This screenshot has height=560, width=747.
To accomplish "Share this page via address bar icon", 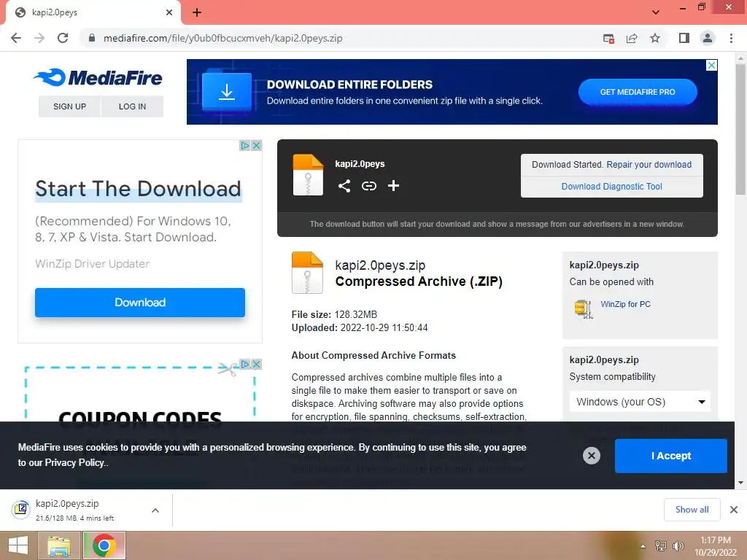I will (x=632, y=39).
